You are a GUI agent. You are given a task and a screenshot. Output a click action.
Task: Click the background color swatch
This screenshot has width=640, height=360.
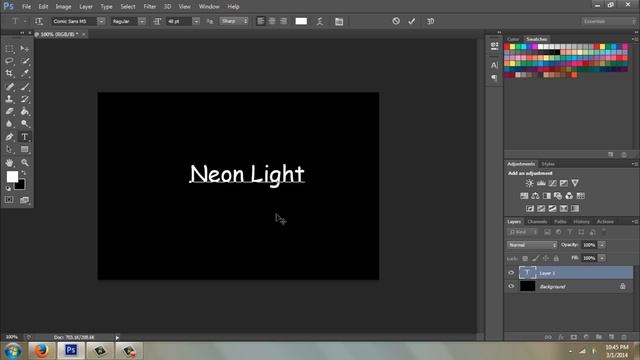[20, 185]
